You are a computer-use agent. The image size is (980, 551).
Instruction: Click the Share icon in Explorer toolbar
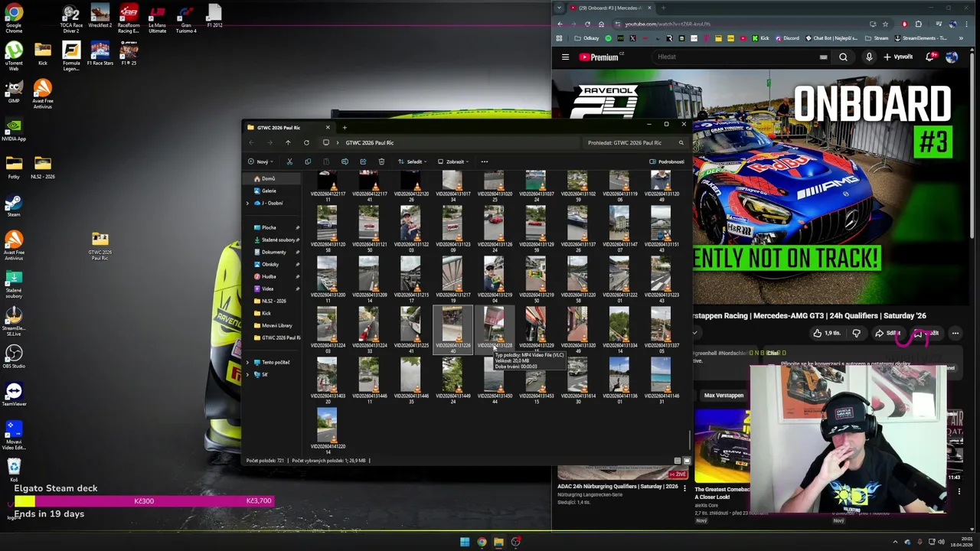363,161
